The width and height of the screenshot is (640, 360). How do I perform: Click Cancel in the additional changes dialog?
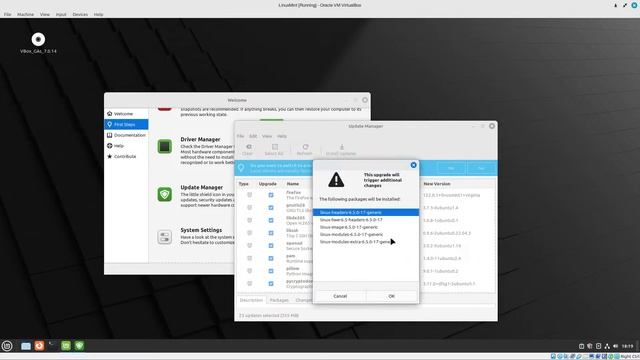coord(340,296)
